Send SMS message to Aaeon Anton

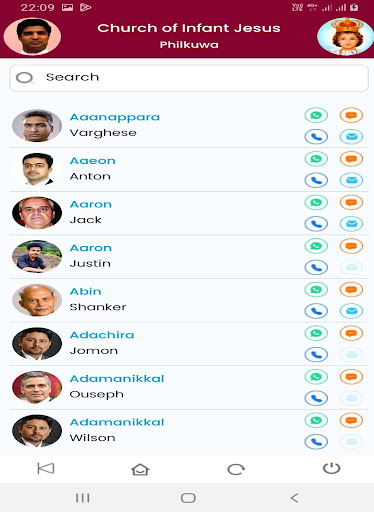[351, 159]
